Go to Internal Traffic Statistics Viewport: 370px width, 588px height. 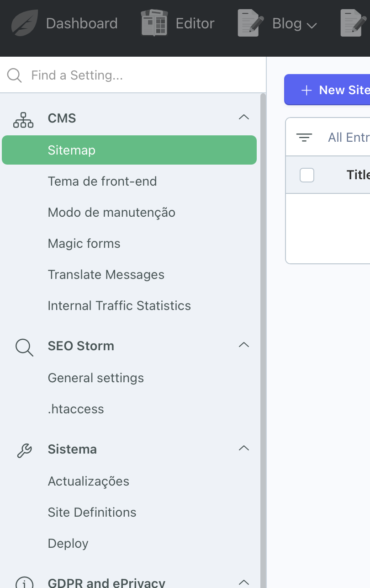coord(119,306)
